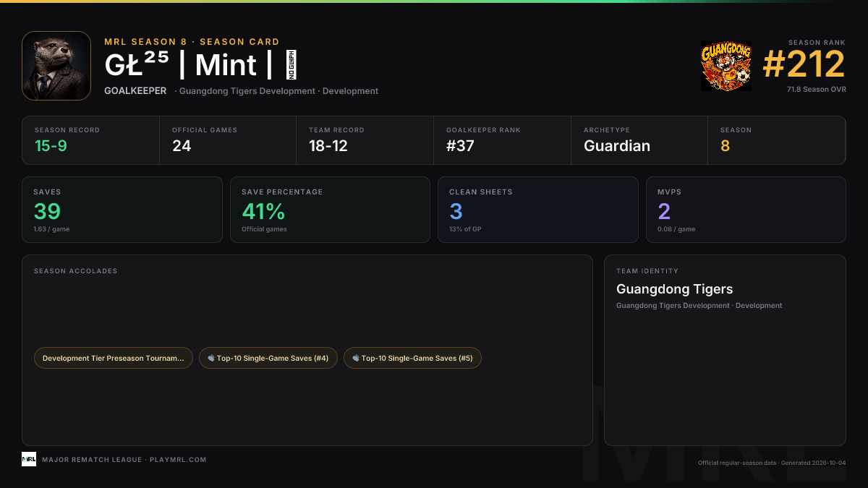Click the clean sheets value "3"
This screenshot has width=868, height=488.
pos(456,211)
